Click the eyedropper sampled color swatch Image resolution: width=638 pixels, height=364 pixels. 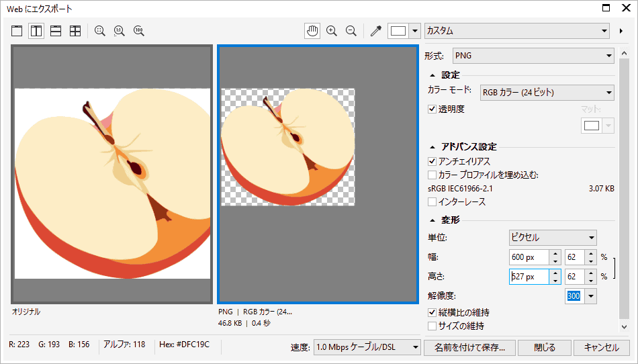coord(398,31)
